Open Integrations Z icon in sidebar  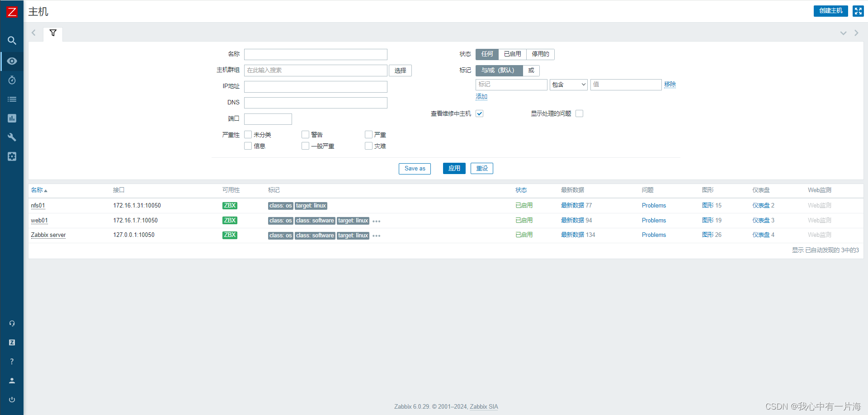click(12, 343)
